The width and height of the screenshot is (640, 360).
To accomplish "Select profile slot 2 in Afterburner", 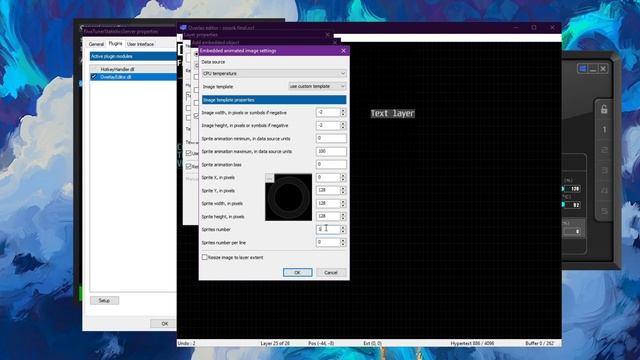I will [x=604, y=150].
